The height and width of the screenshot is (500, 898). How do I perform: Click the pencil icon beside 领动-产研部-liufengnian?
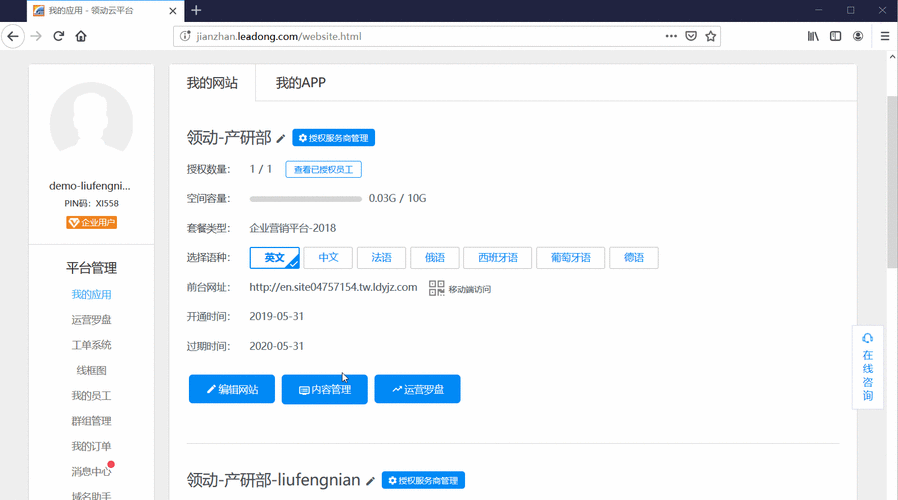coord(370,481)
